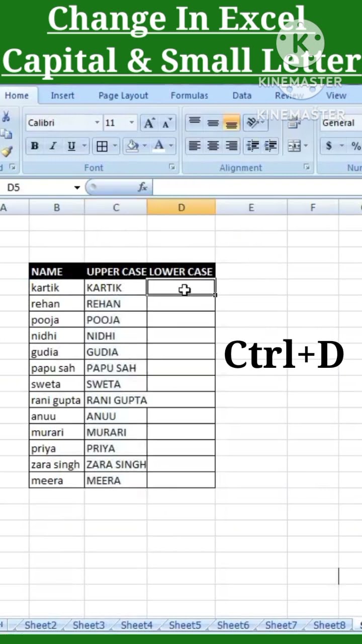Open Alignment dialog launcher
362x644 pixels.
(x=307, y=167)
